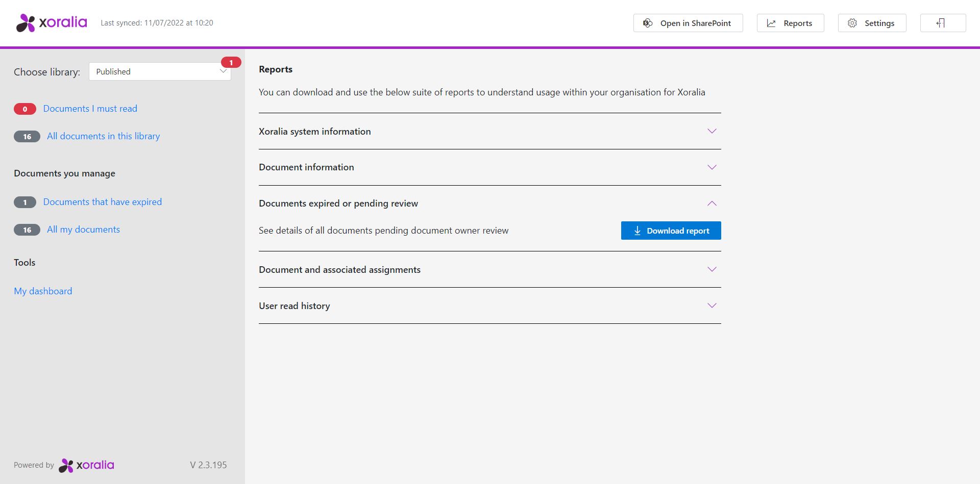
Task: Expand Document information chevron
Action: [x=712, y=167]
